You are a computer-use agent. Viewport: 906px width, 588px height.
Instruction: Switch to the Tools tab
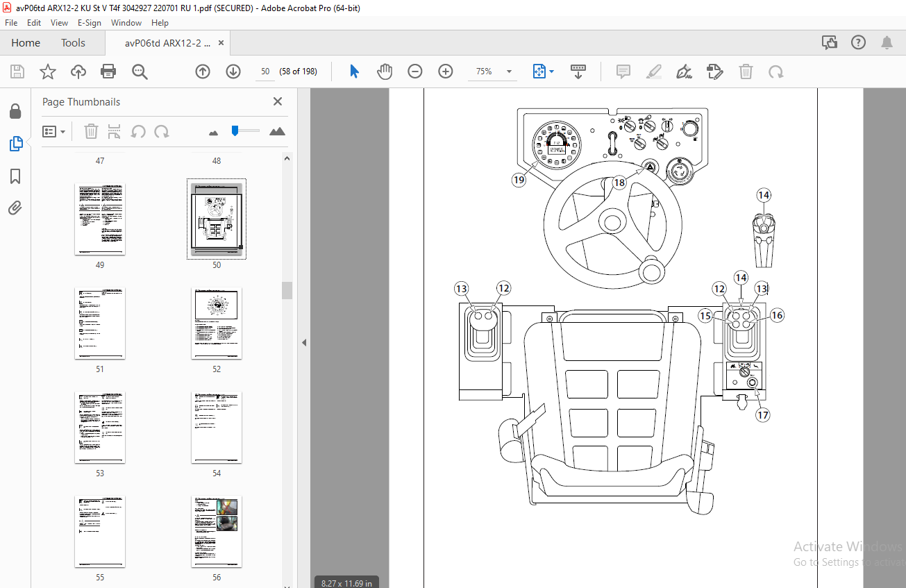tap(73, 43)
